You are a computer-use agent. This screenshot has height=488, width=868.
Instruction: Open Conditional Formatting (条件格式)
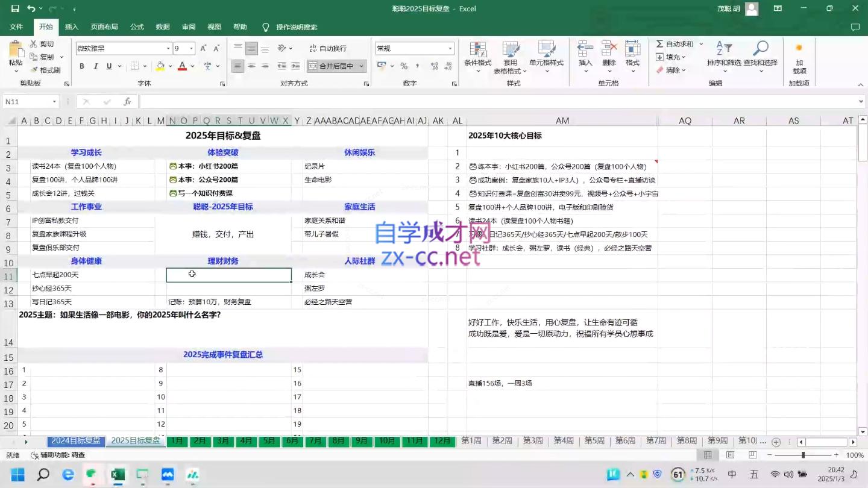(477, 57)
